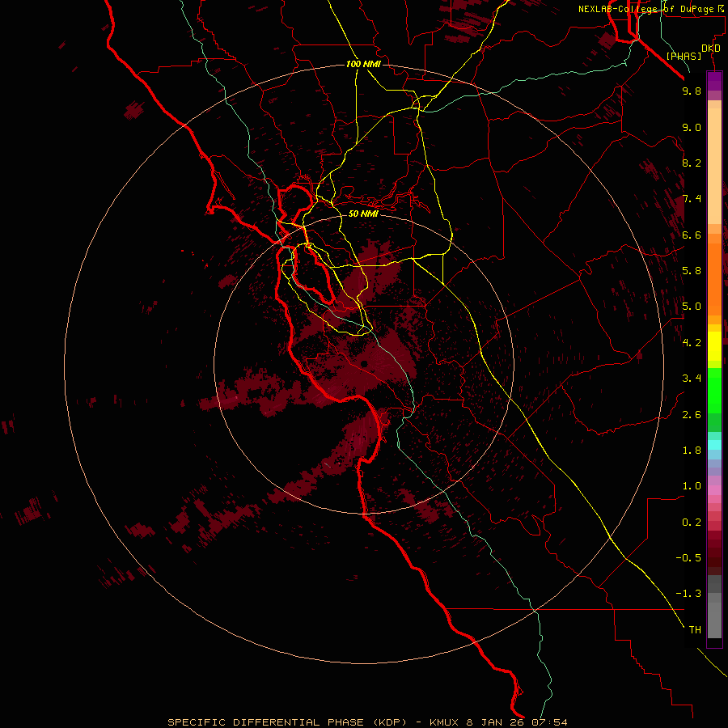Viewport: 728px width, 728px height.
Task: Pick the dark red swatch on the color bar
Action: 714,552
